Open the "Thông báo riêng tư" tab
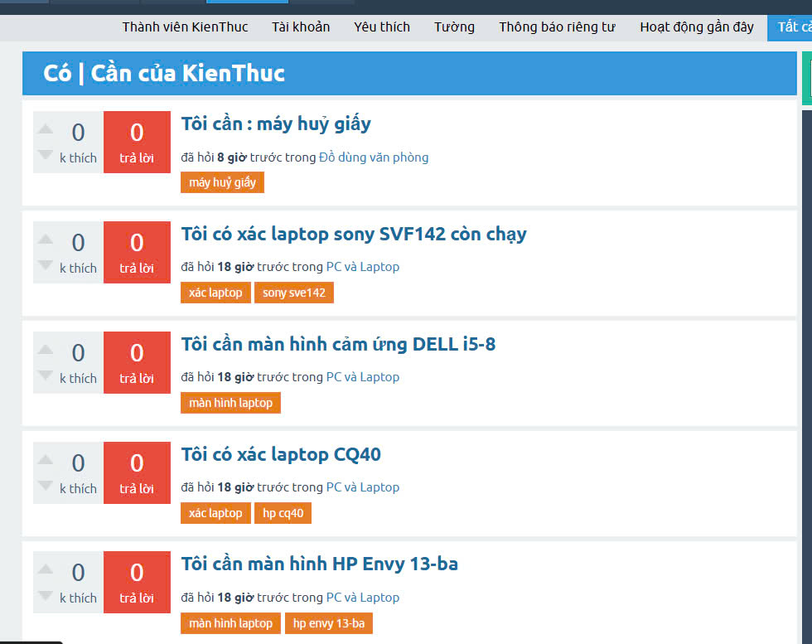 (557, 27)
